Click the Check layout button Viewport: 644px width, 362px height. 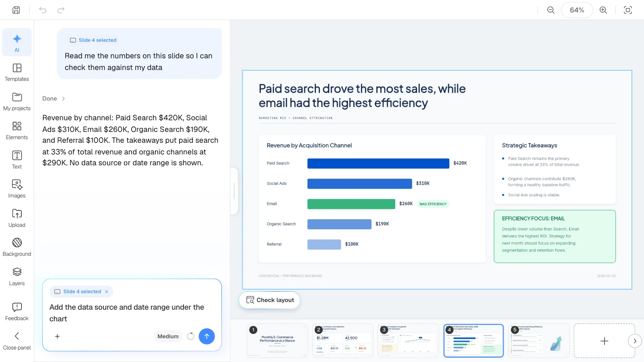(x=270, y=300)
